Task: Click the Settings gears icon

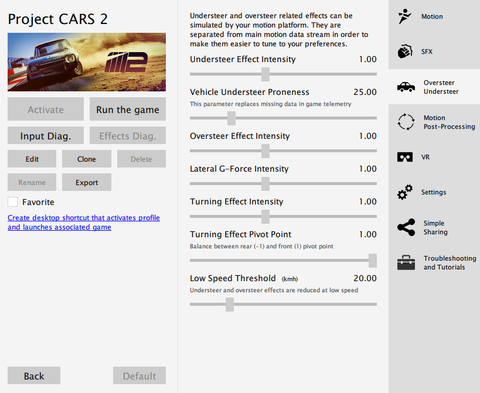Action: [x=405, y=192]
